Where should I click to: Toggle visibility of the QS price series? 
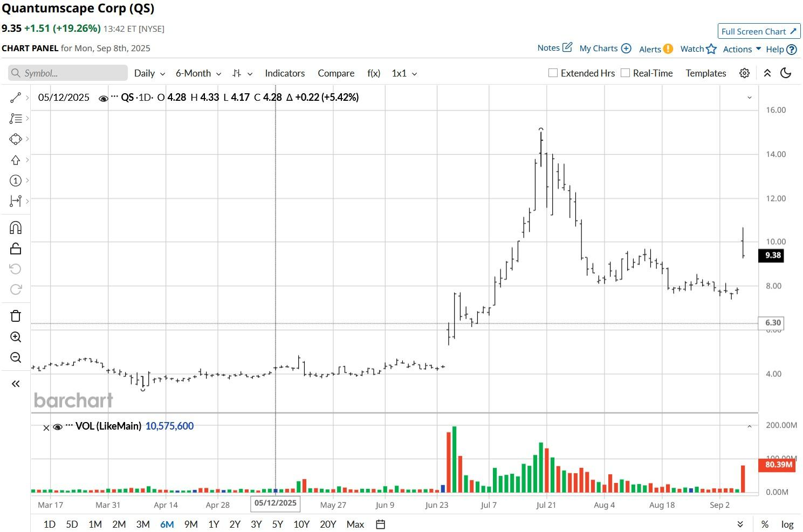tap(103, 98)
